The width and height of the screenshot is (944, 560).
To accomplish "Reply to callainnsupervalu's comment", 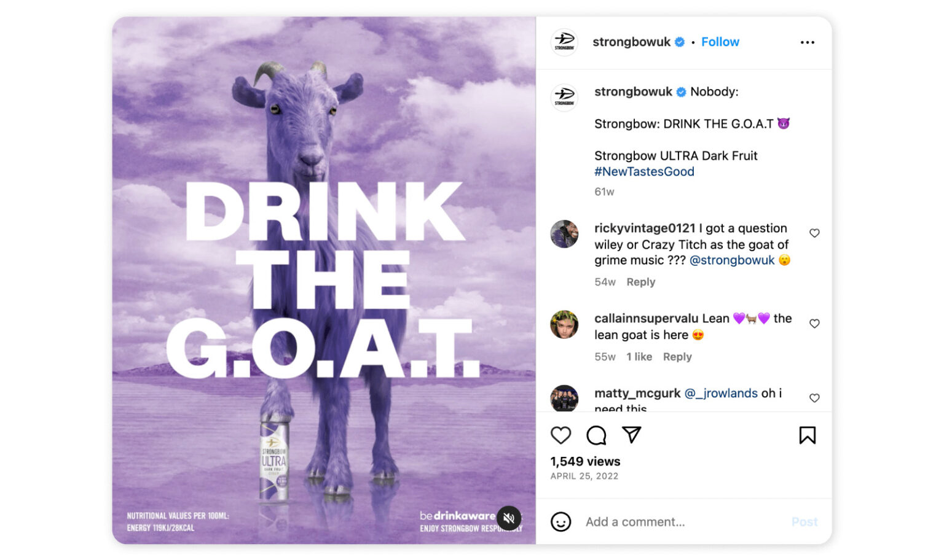I will (x=677, y=357).
